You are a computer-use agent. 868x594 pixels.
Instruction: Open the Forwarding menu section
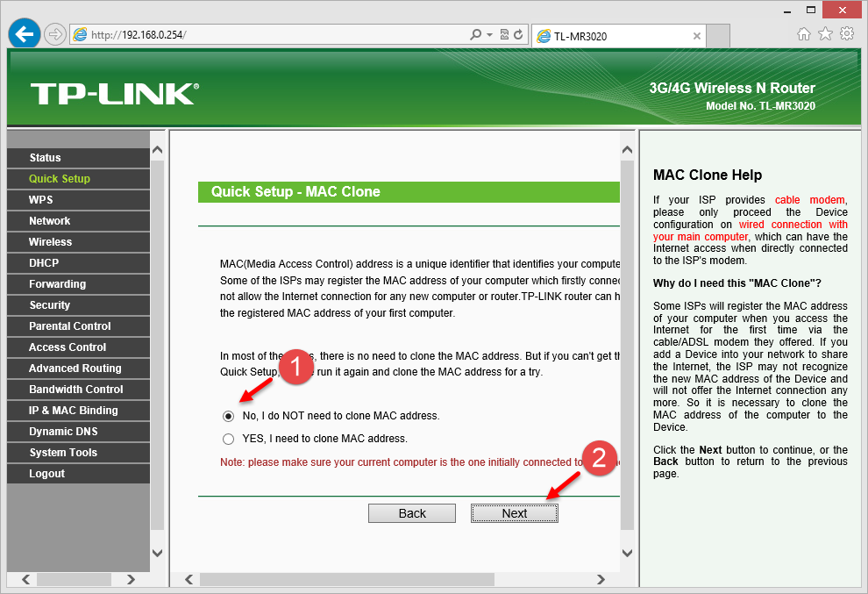pyautogui.click(x=79, y=283)
